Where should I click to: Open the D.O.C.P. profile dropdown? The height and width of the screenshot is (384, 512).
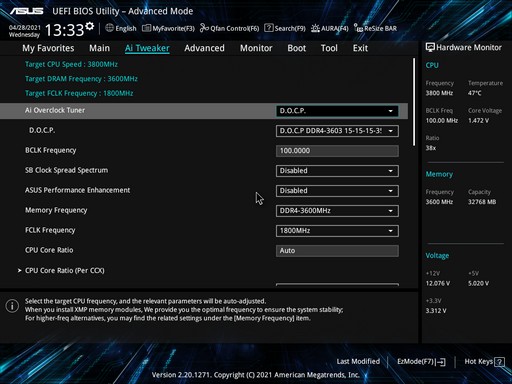[337, 131]
